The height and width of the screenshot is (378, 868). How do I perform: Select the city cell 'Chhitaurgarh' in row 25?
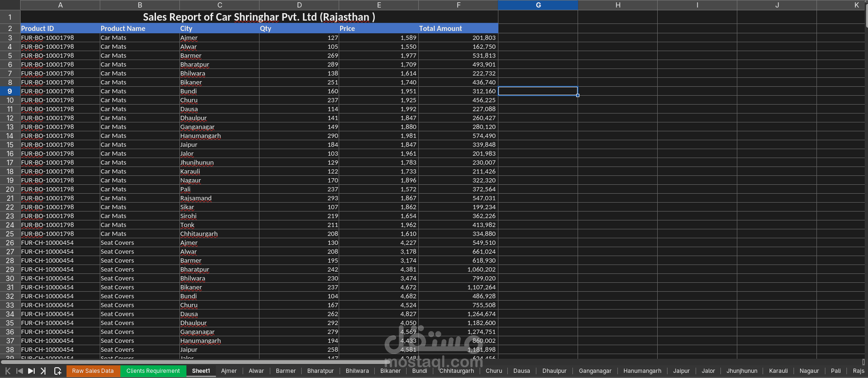point(220,234)
